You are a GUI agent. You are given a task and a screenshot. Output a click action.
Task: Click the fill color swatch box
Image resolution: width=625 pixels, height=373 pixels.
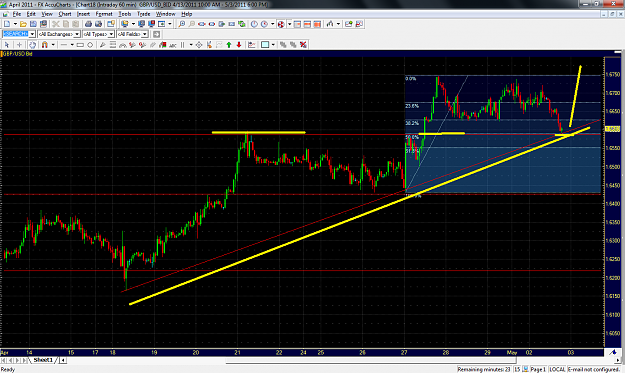pos(265,45)
